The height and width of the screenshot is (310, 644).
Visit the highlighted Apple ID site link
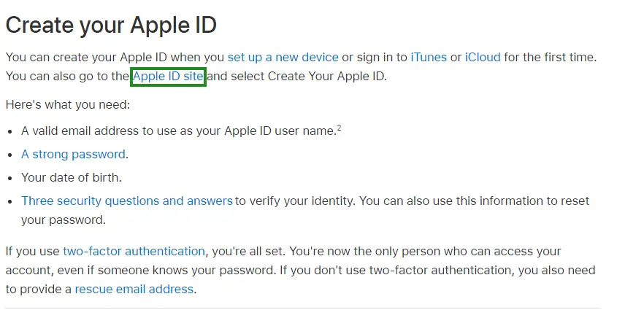(x=168, y=77)
